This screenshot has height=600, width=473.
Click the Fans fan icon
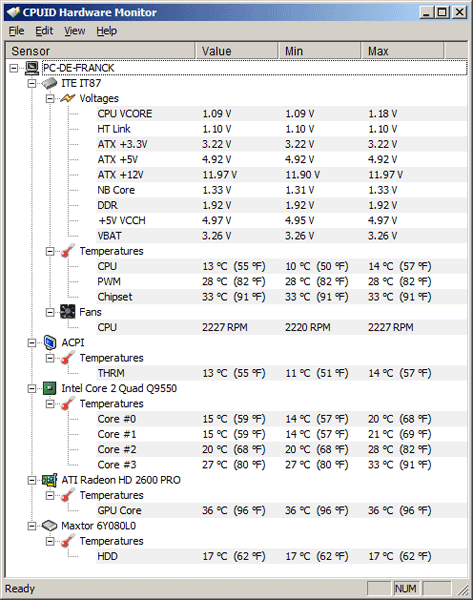click(68, 312)
